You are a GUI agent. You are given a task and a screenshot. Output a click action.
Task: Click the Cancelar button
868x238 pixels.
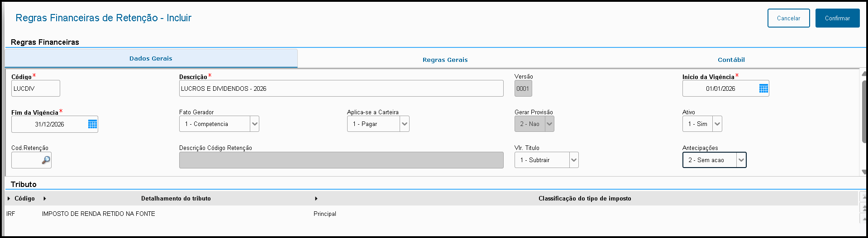[788, 18]
